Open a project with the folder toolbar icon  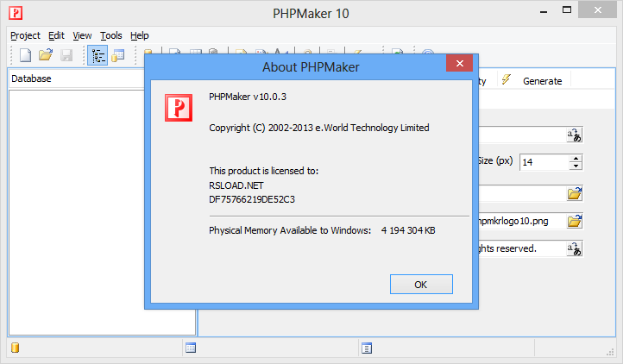point(46,55)
